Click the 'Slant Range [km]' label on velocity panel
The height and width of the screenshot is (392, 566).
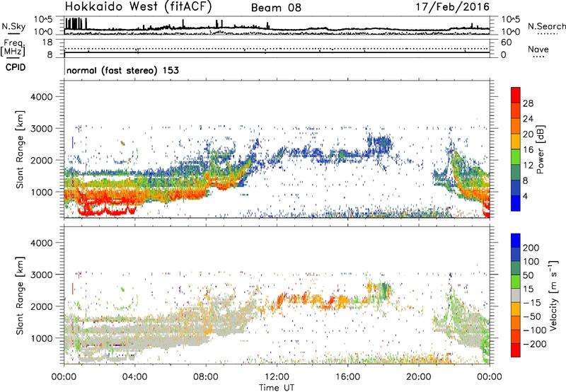(x=20, y=296)
